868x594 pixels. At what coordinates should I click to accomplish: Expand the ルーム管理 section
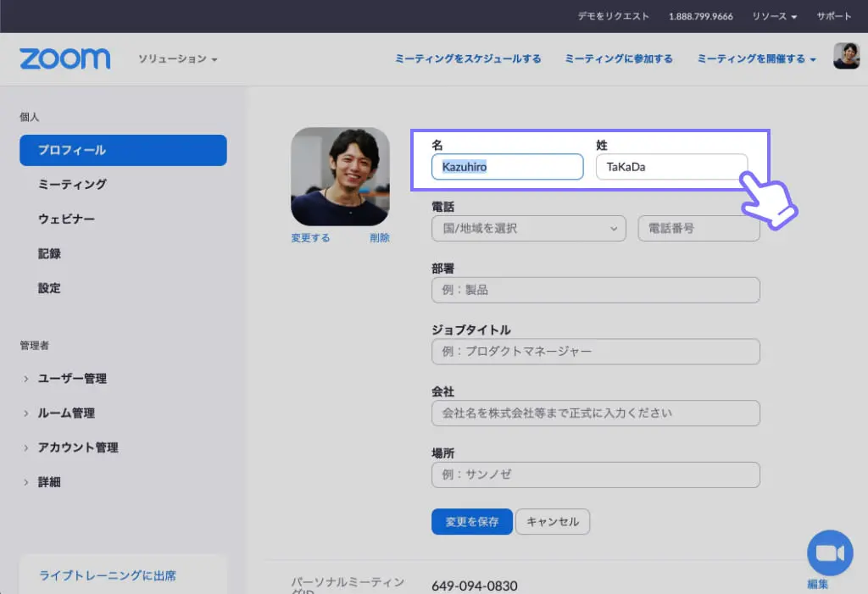(x=68, y=413)
